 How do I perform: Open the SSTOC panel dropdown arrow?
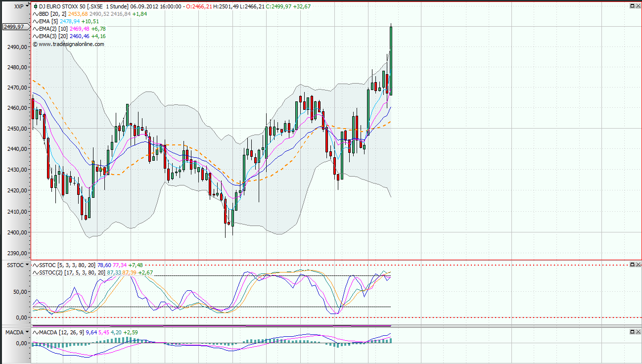[26, 265]
